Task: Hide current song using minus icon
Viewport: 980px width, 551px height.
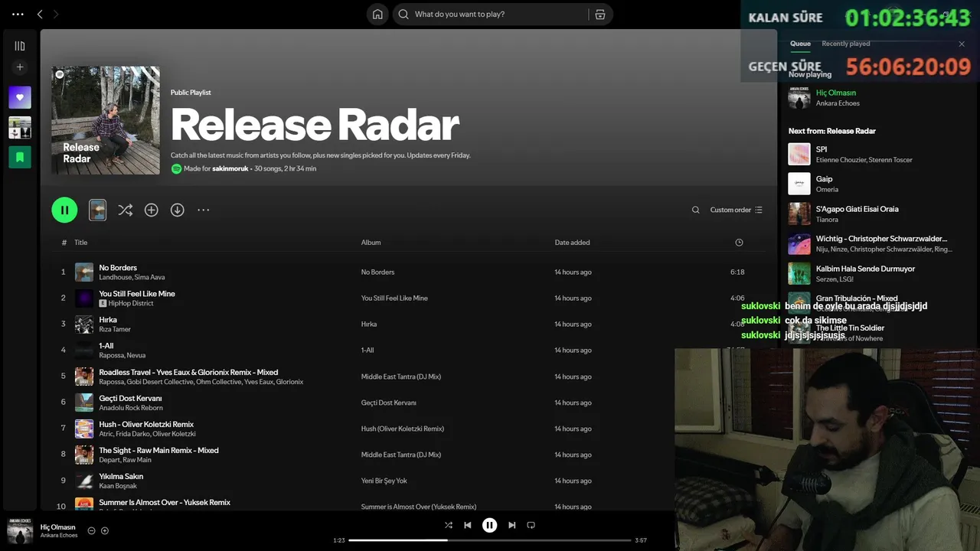Action: 91,530
